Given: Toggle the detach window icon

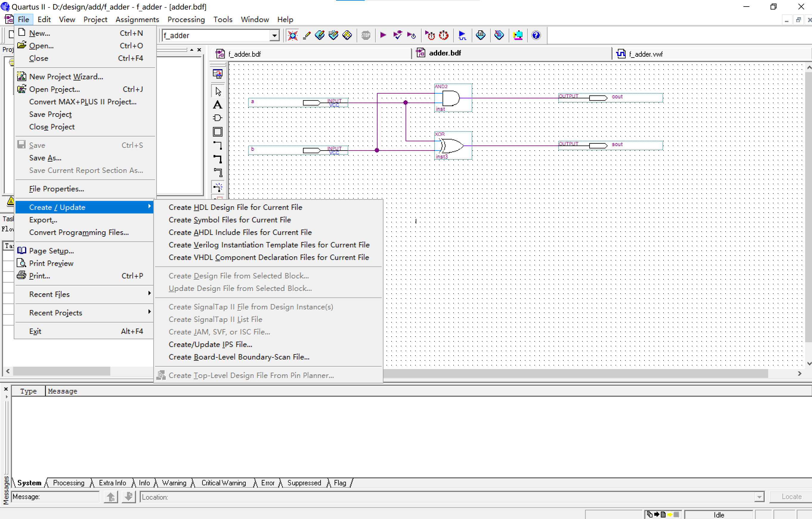Looking at the screenshot, I should click(x=217, y=74).
